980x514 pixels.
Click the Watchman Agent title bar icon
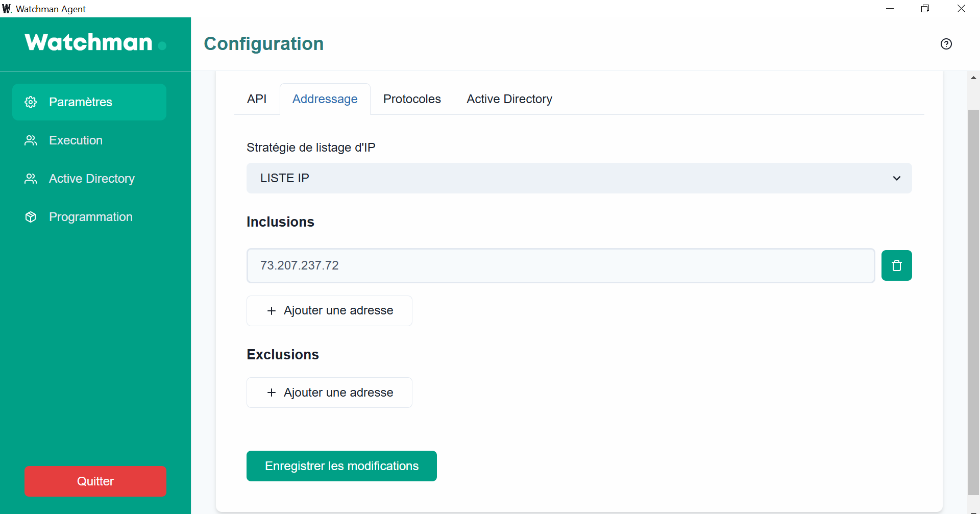pos(7,9)
